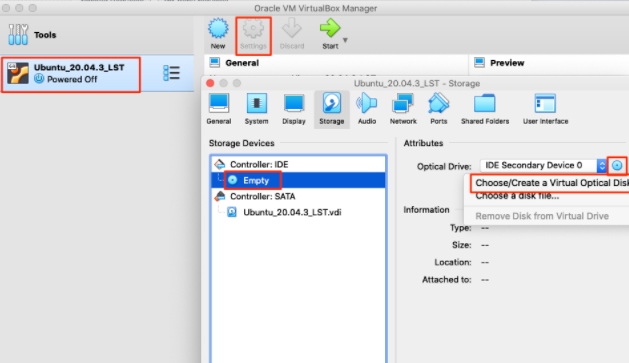The height and width of the screenshot is (363, 629).
Task: Click the General monitor icon in Manager
Action: [215, 62]
